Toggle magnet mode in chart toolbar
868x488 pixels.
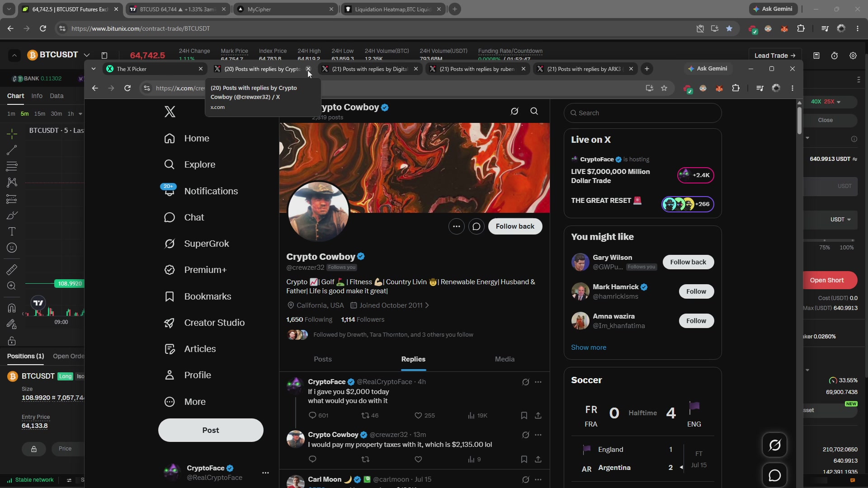pos(12,308)
